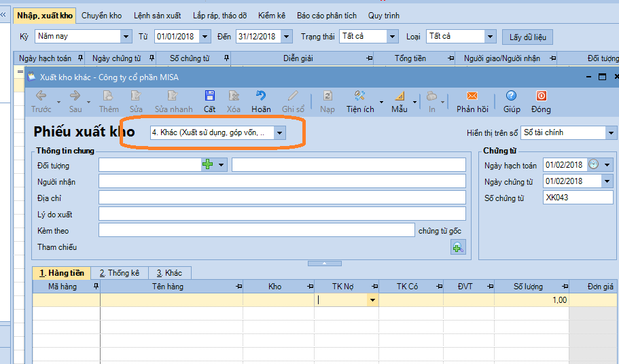Screen dimensions: 619x364
Task: Click the Sửa (edit) toolbar icon
Action: coord(136,96)
